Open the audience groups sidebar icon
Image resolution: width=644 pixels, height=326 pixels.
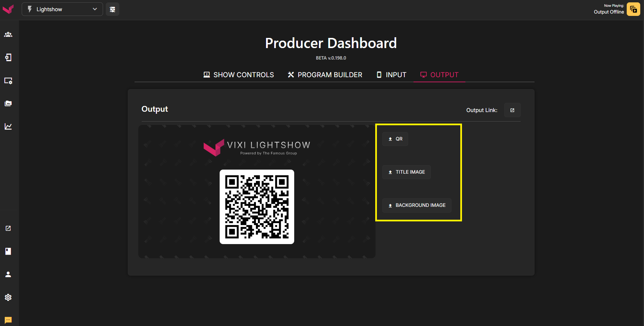point(8,35)
